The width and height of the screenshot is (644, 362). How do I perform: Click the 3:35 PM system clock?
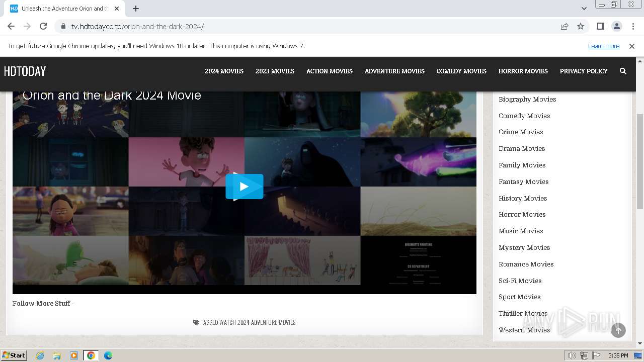point(618,355)
